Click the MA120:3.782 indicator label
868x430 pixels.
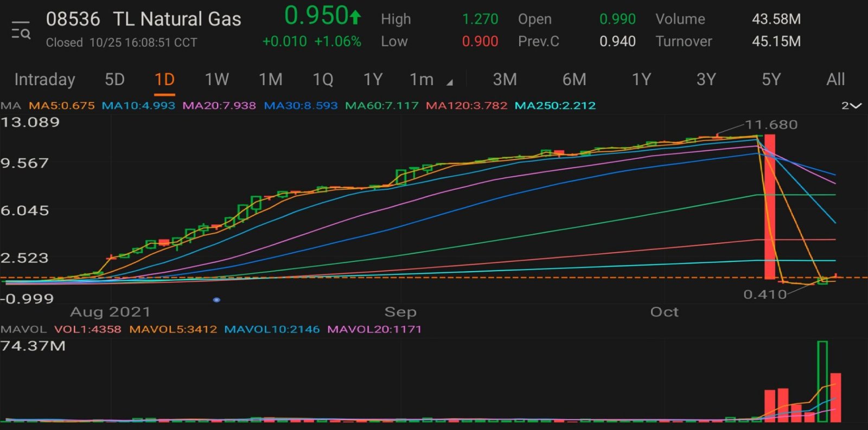[x=467, y=106]
